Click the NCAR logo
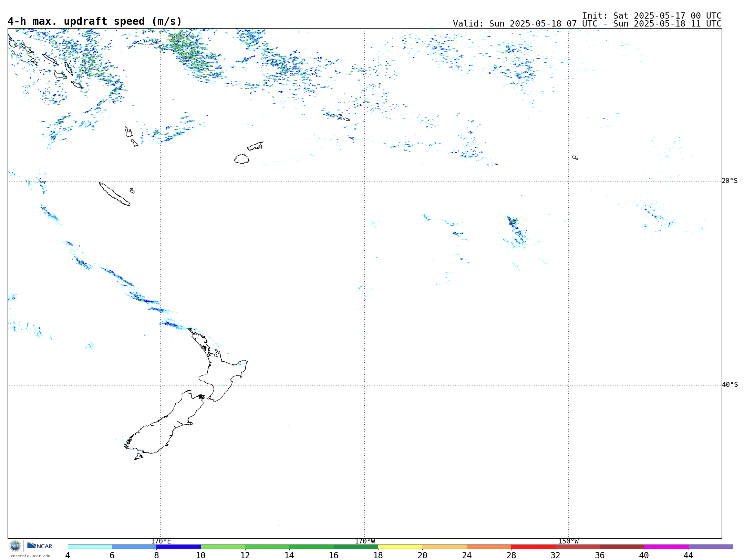The height and width of the screenshot is (560, 744). point(40,546)
